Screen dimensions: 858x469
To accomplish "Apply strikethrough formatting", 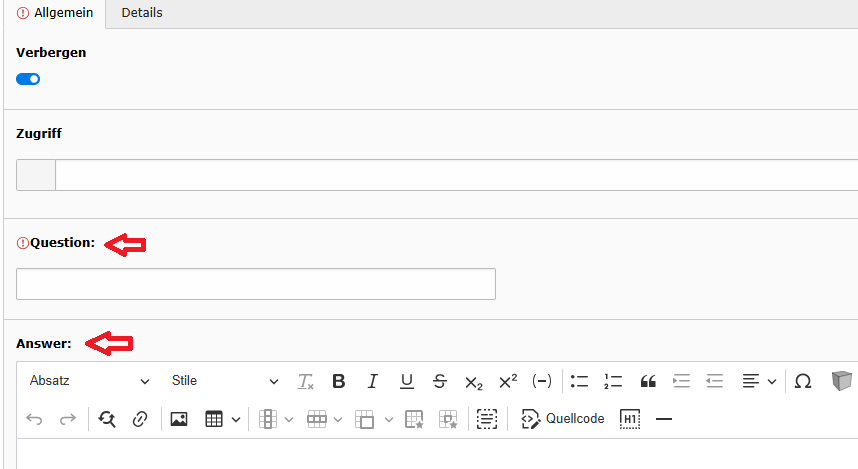I will (x=440, y=381).
